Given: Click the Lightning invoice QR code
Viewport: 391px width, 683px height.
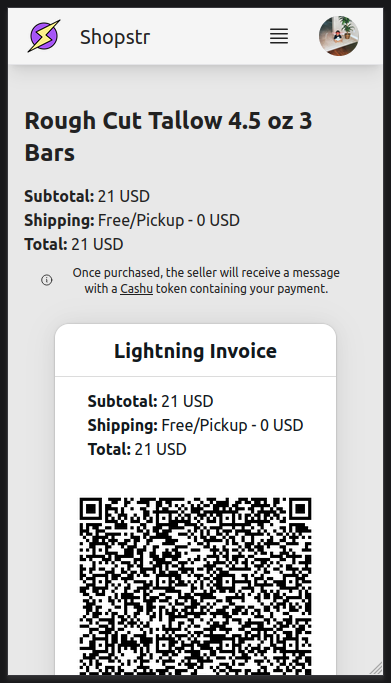Looking at the screenshot, I should point(196,586).
